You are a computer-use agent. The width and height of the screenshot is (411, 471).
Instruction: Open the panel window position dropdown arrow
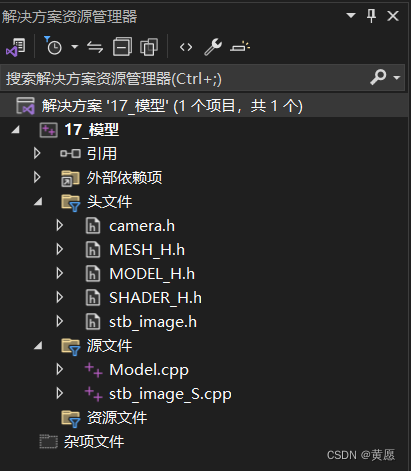pos(351,15)
